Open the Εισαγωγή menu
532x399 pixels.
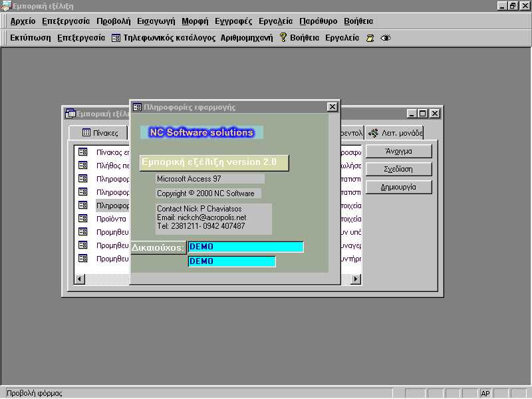tap(156, 21)
